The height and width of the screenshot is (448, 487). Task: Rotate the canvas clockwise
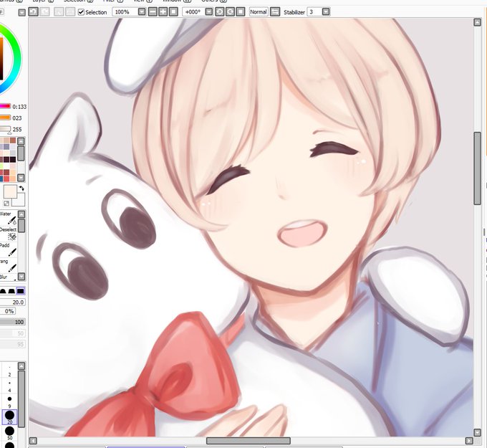[x=230, y=11]
